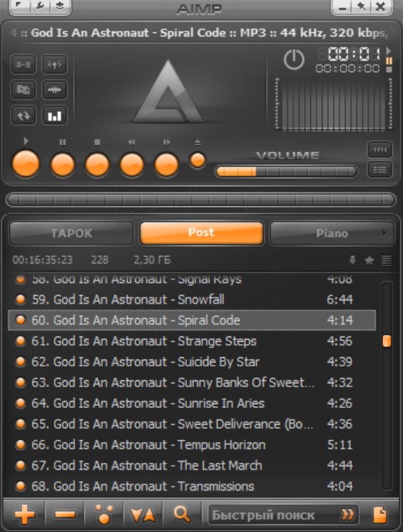This screenshot has height=532, width=403.
Task: Select track 61 Strange Steps
Action: click(192, 341)
